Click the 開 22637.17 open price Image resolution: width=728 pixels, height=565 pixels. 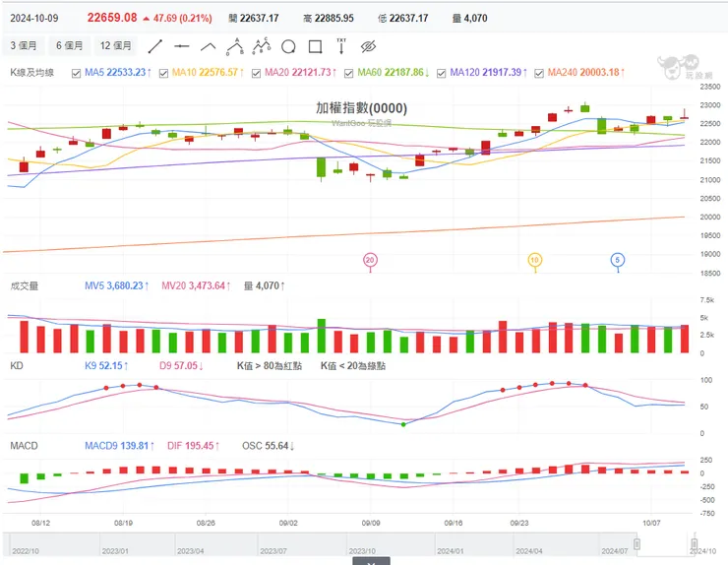(x=254, y=18)
